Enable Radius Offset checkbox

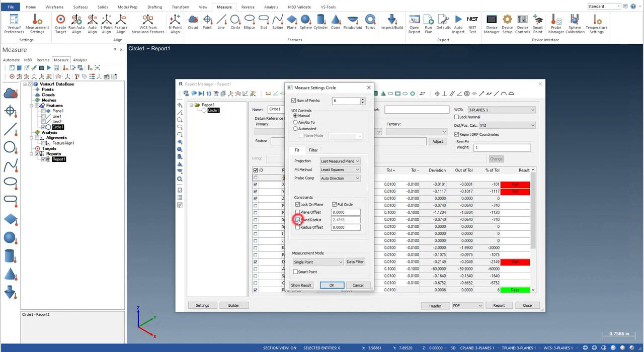point(297,227)
